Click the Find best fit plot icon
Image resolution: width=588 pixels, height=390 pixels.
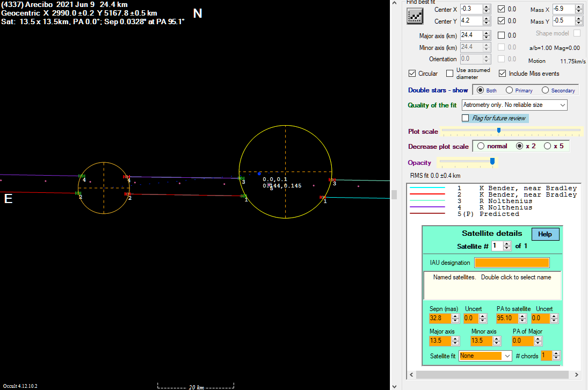(415, 16)
